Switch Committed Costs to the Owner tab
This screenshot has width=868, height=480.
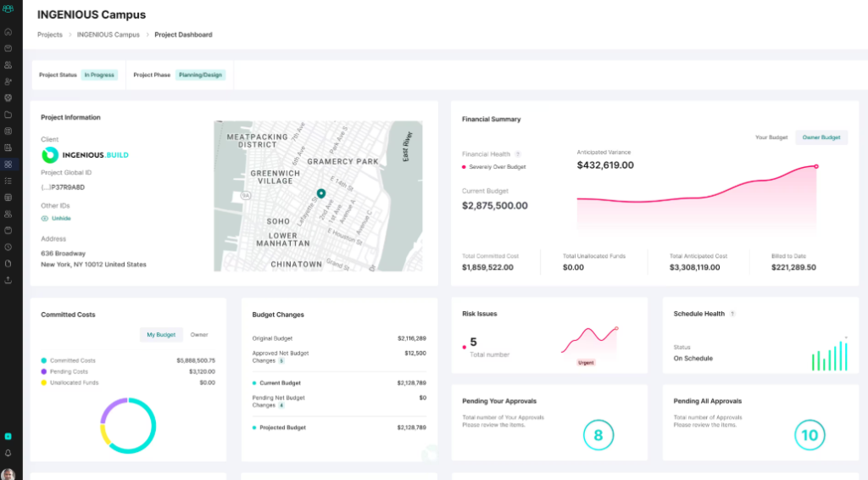tap(199, 335)
